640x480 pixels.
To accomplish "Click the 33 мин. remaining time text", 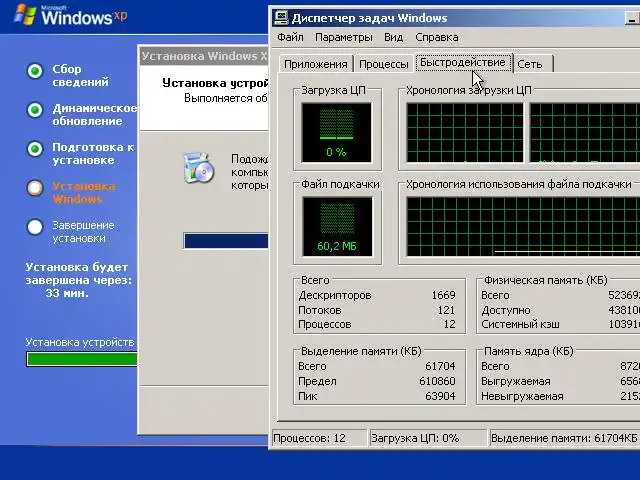I will tap(67, 293).
